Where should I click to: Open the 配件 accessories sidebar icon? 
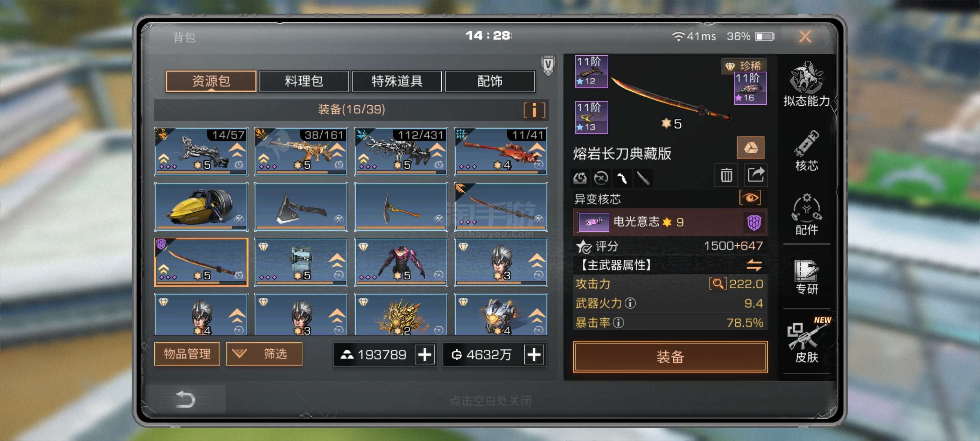806,214
